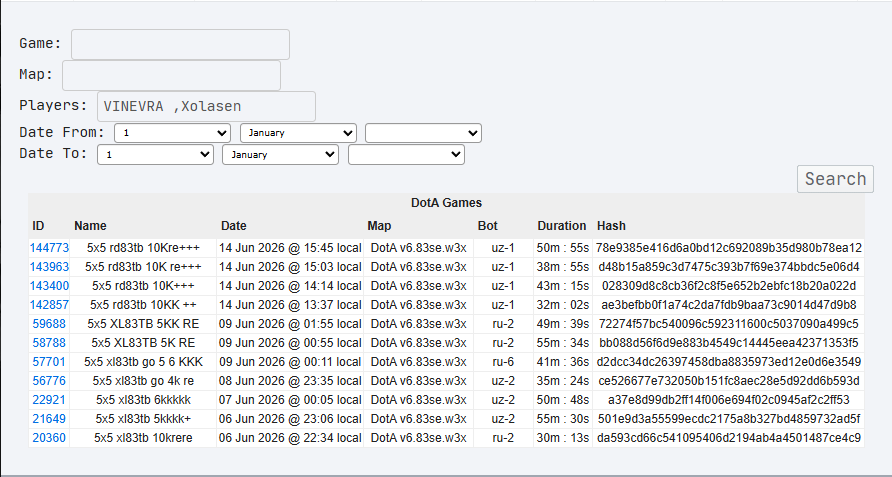This screenshot has height=477, width=892.
Task: Select game name 5x5 xl83tb 5kkkk+
Action: click(x=143, y=419)
